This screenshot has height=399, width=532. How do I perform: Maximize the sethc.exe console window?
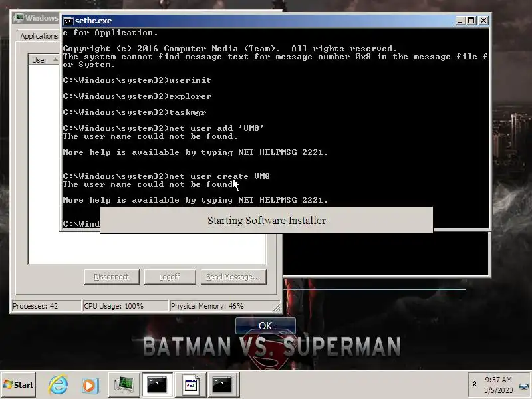[x=471, y=21]
